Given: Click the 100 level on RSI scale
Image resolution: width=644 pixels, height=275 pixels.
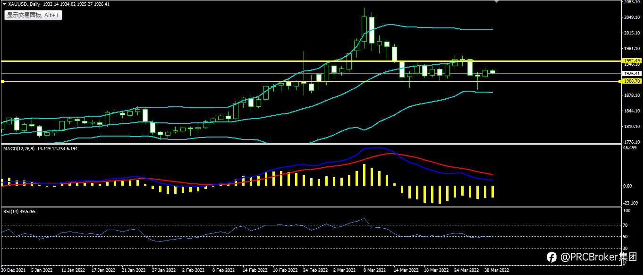Looking at the screenshot, I should pyautogui.click(x=627, y=211).
